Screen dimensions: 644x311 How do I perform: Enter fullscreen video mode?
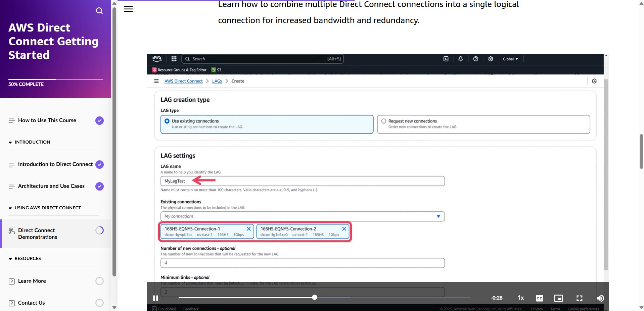click(579, 298)
